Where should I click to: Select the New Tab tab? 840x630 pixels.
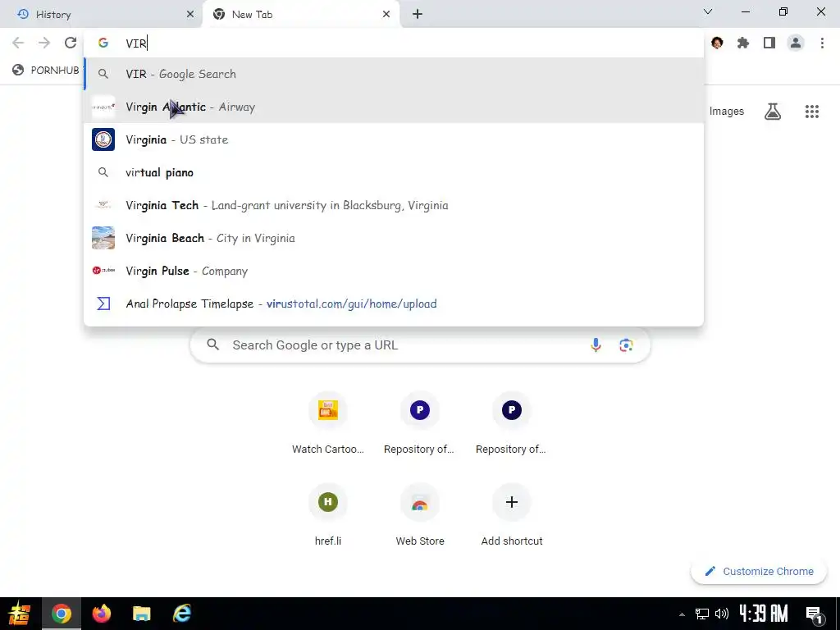click(x=301, y=15)
